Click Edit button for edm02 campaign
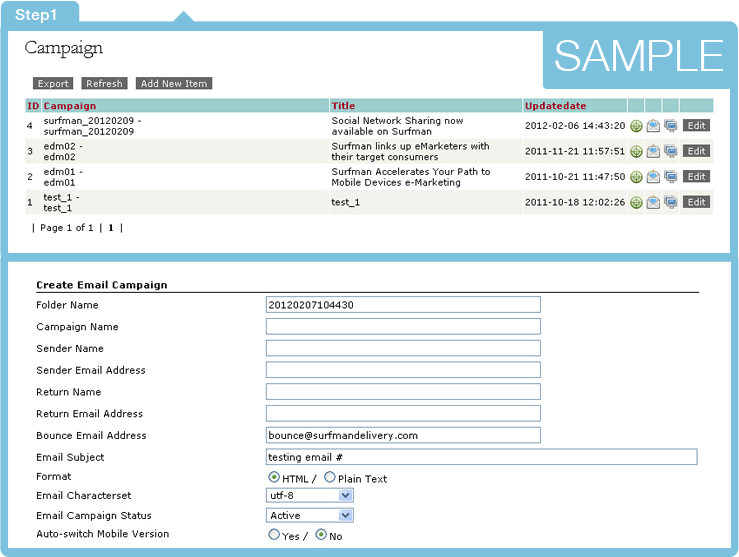Image resolution: width=739 pixels, height=557 pixels. (x=696, y=152)
